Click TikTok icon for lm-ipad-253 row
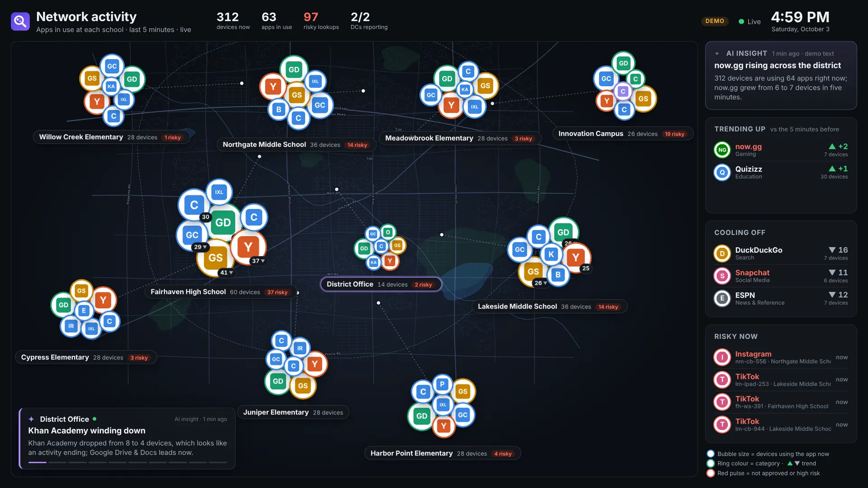Image resolution: width=868 pixels, height=488 pixels. tap(722, 380)
